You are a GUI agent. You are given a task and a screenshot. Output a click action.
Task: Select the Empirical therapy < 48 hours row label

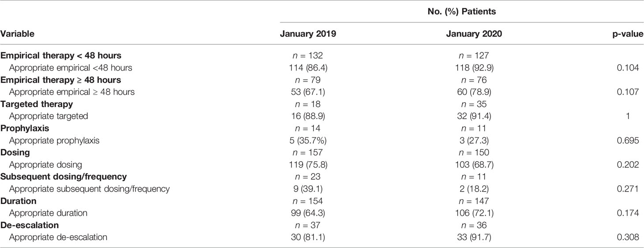click(61, 56)
